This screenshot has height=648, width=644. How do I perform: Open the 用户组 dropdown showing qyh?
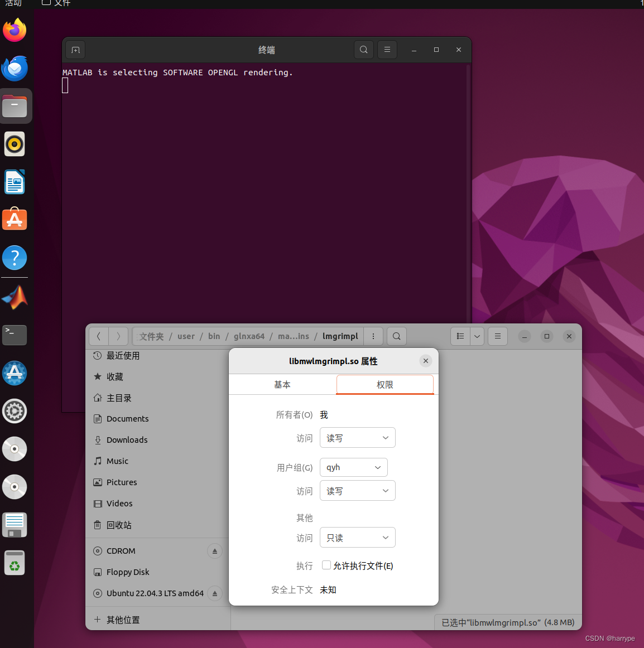coord(353,467)
